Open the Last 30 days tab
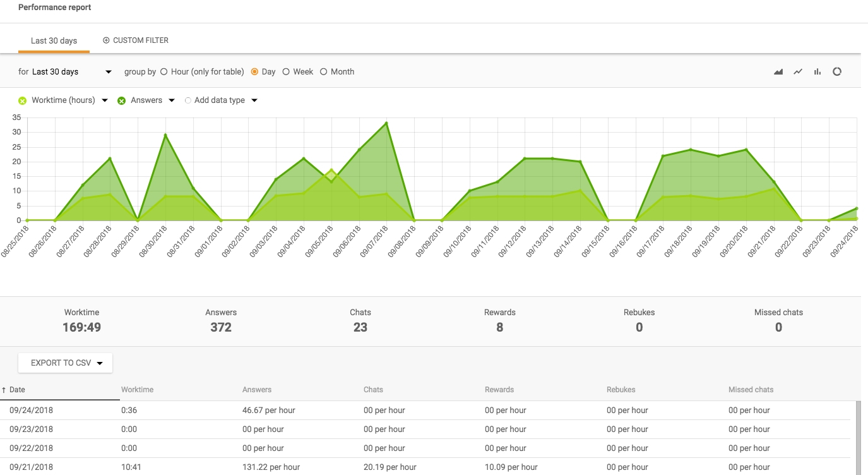The height and width of the screenshot is (475, 868). (x=54, y=41)
